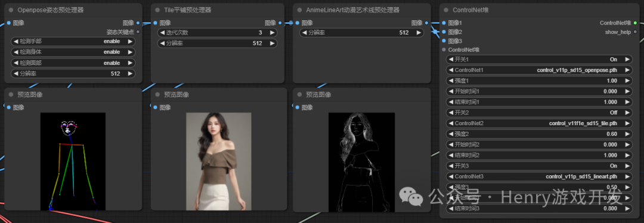The width and height of the screenshot is (644, 223).
Task: Click the 强度2 value field showing 0.60
Action: tap(539, 134)
